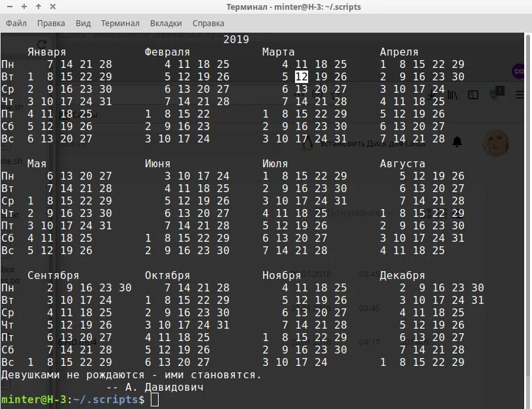
Task: Click the Января month heading
Action: click(x=46, y=52)
